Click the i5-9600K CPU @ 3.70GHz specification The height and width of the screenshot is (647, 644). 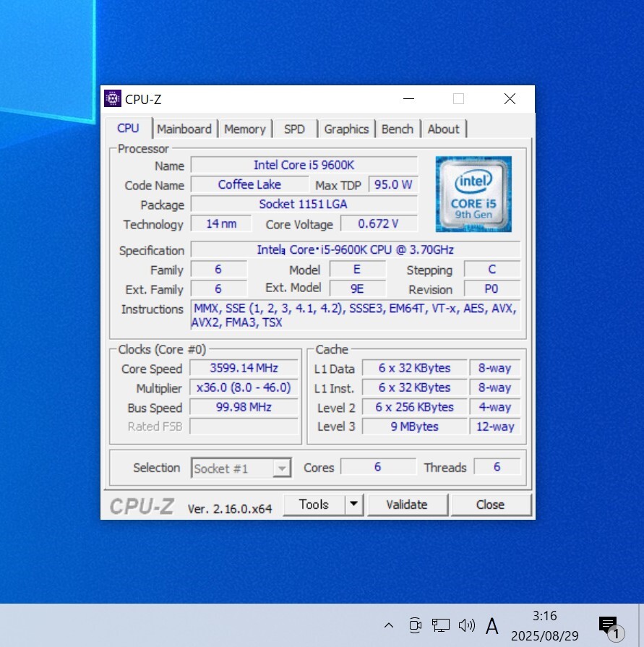[x=356, y=249]
